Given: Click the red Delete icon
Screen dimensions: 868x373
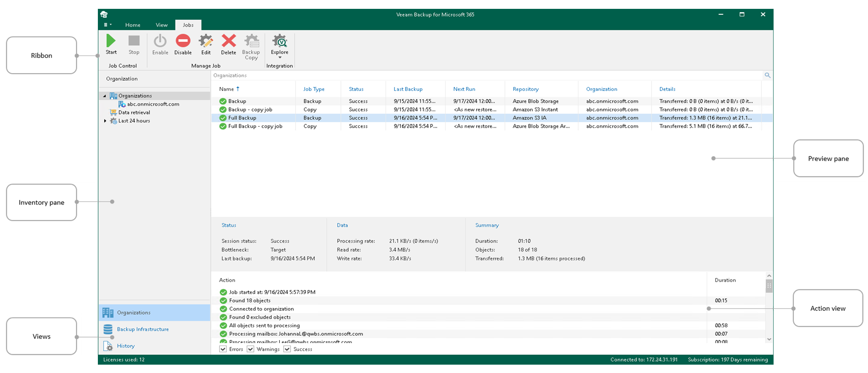Looking at the screenshot, I should [229, 41].
